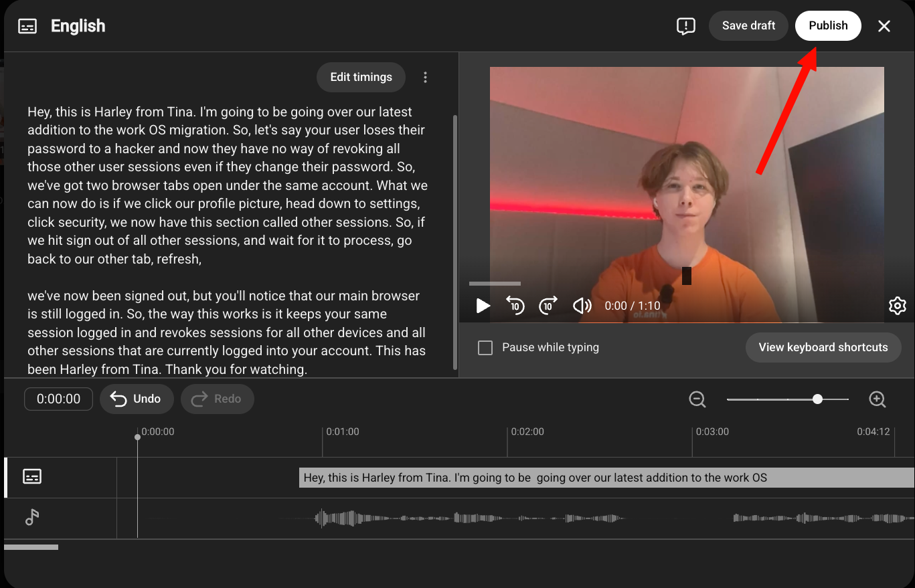Click the 0:02:00 timeline marker
The height and width of the screenshot is (588, 915).
tap(527, 431)
